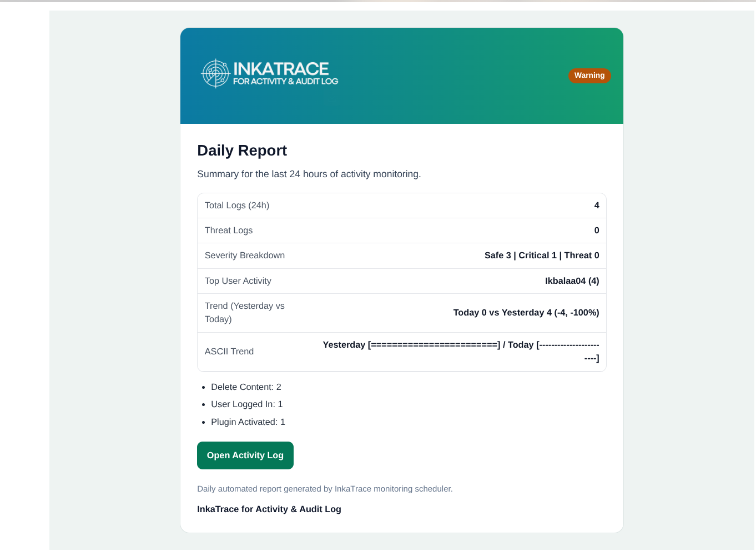Click the automated report disclaimer text

(325, 489)
